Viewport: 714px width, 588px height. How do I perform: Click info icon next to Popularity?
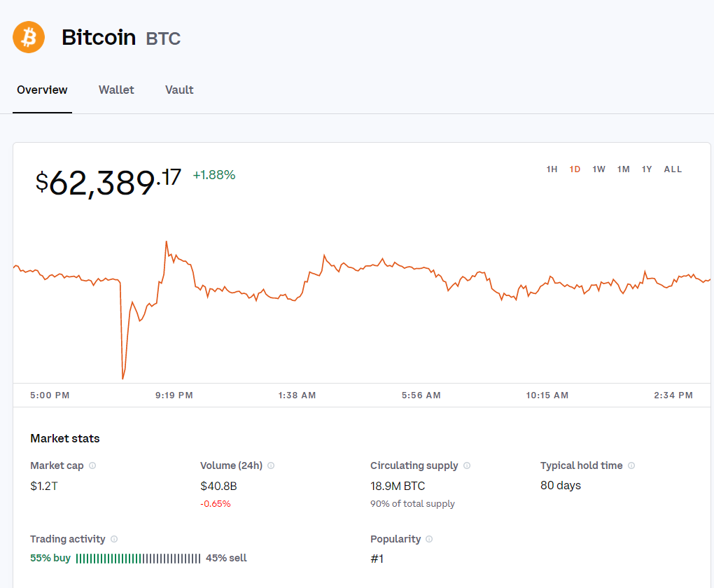[x=429, y=539]
